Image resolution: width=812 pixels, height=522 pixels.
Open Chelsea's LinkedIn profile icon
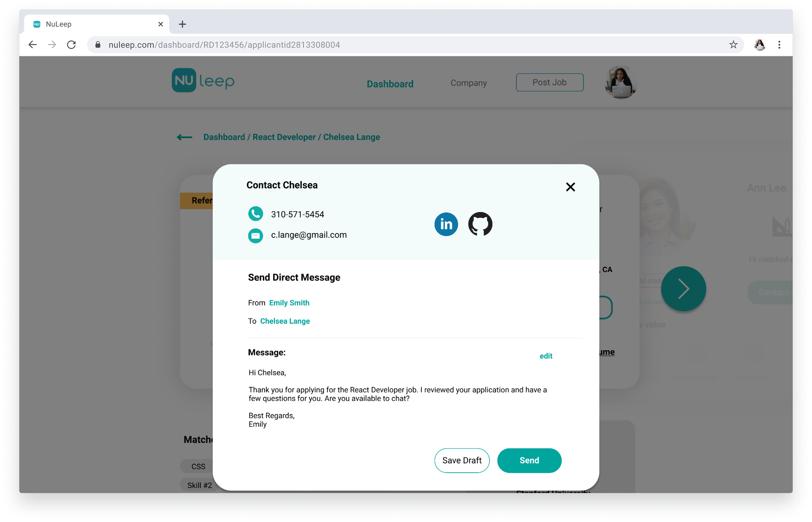(x=446, y=224)
